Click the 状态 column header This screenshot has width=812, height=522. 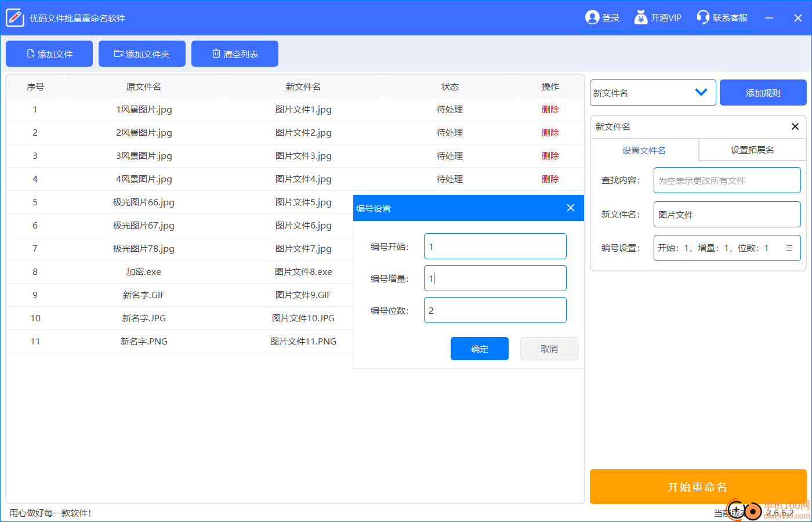(x=450, y=86)
